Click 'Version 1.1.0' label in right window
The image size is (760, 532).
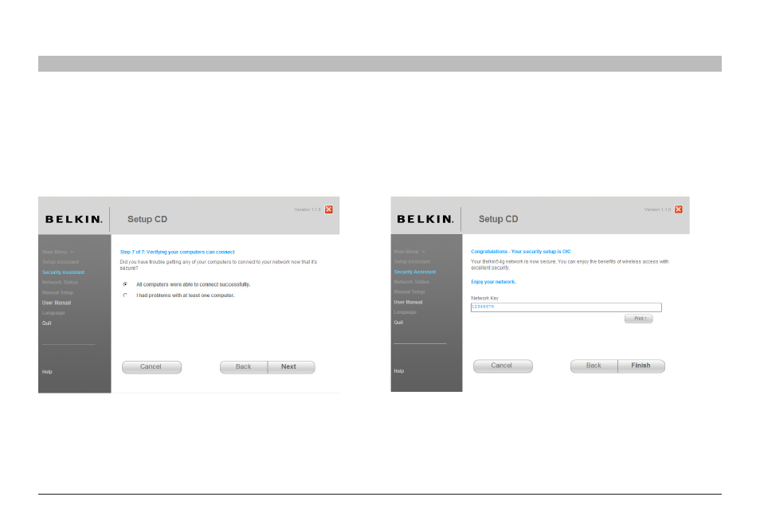pos(658,209)
